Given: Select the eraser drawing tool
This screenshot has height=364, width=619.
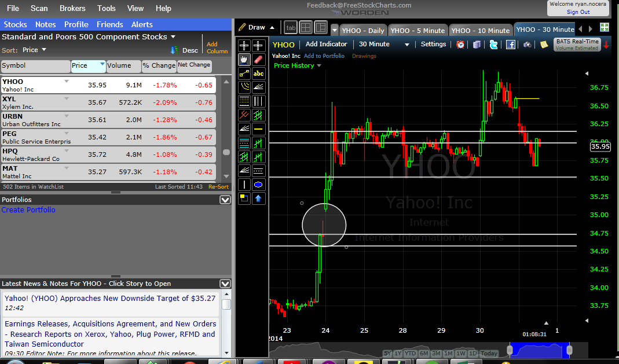Looking at the screenshot, I should point(259,60).
